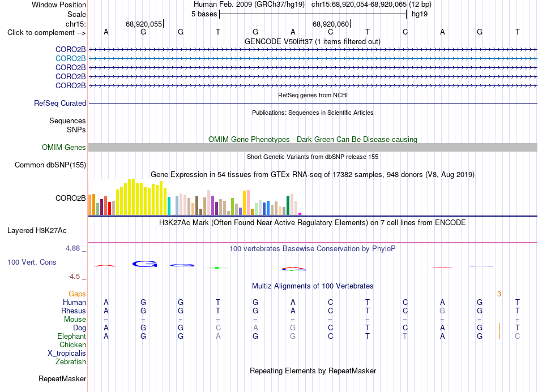Select the Dog species label

coord(79,328)
